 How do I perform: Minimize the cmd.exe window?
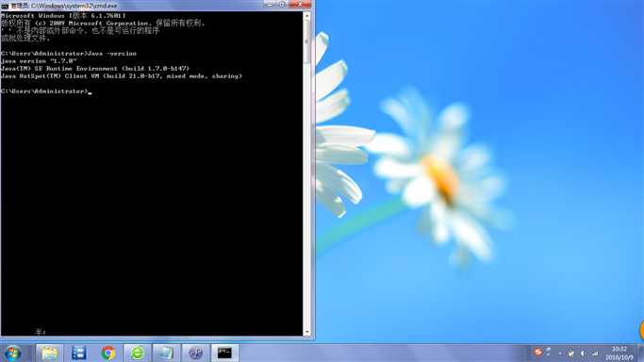(x=270, y=5)
